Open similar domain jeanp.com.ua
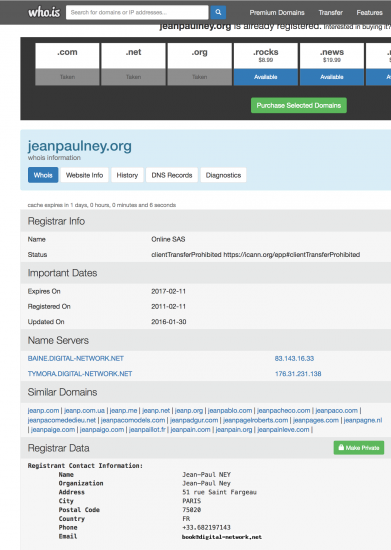This screenshot has height=550, width=391. (x=84, y=410)
